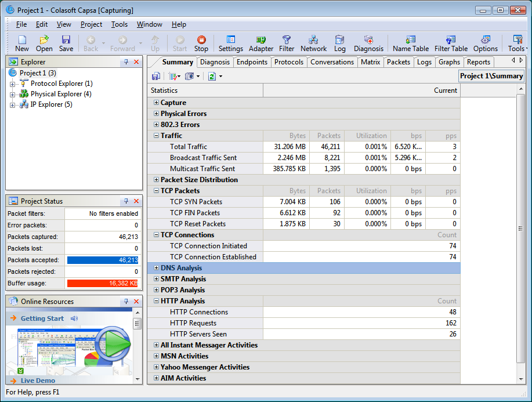
Task: Switch to the Matrix tab
Action: 371,62
